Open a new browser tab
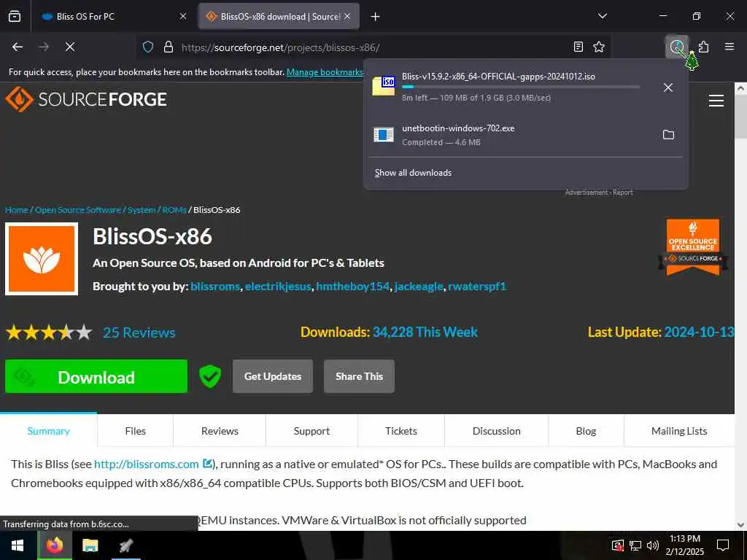Image resolution: width=747 pixels, height=560 pixels. pyautogui.click(x=375, y=17)
